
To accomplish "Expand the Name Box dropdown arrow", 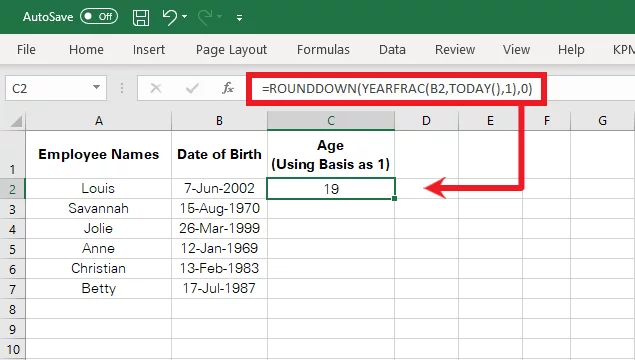I will click(96, 87).
